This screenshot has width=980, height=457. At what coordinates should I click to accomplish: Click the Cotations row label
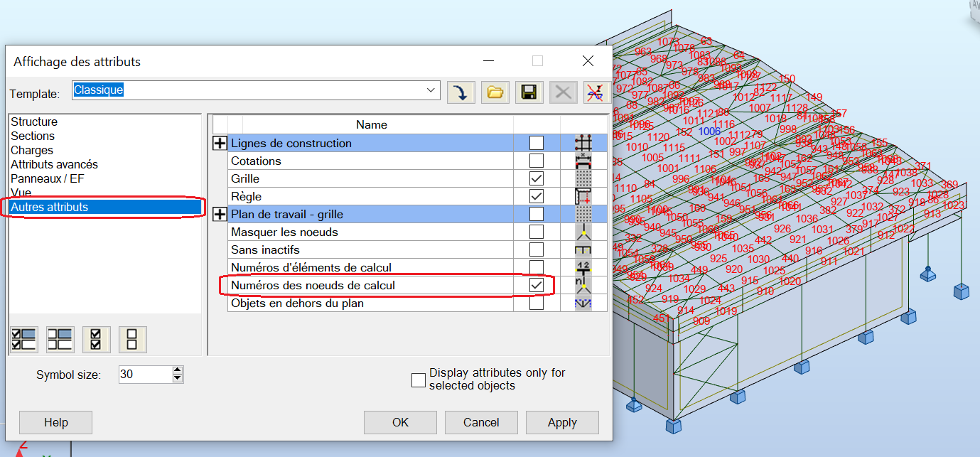[x=256, y=161]
